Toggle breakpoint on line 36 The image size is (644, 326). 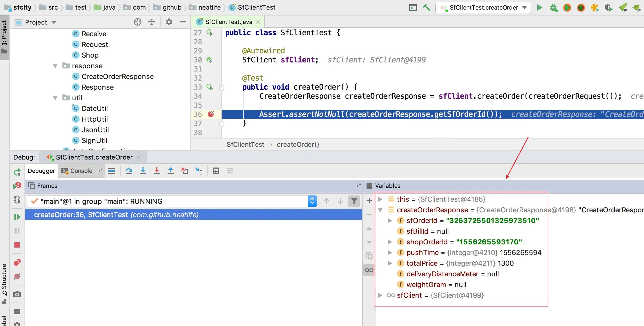(x=211, y=114)
